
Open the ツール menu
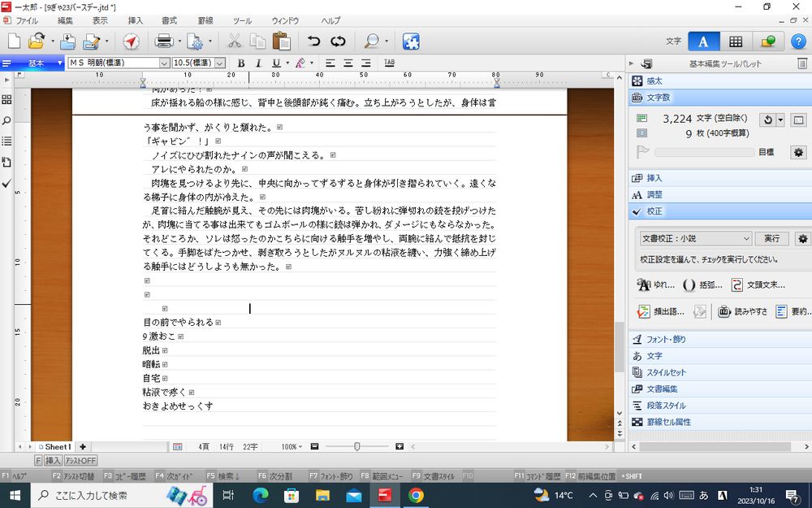[242, 21]
